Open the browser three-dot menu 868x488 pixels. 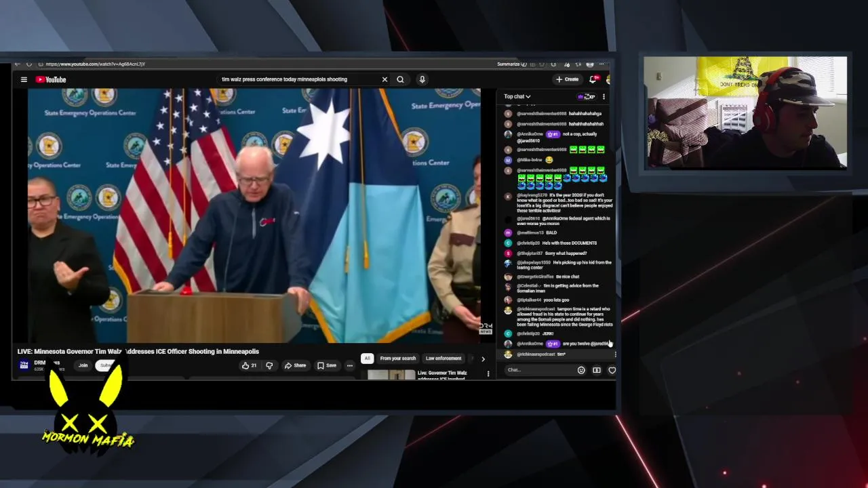601,64
